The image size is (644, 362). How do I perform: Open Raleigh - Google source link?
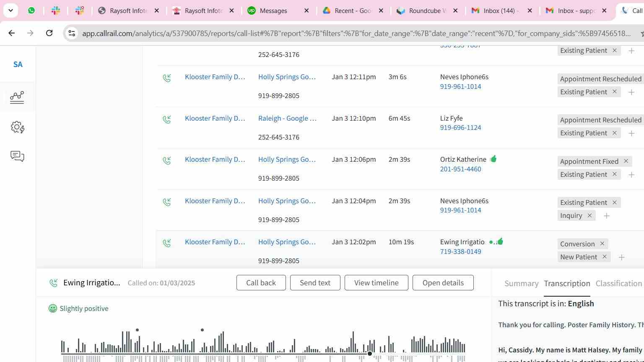pos(288,118)
